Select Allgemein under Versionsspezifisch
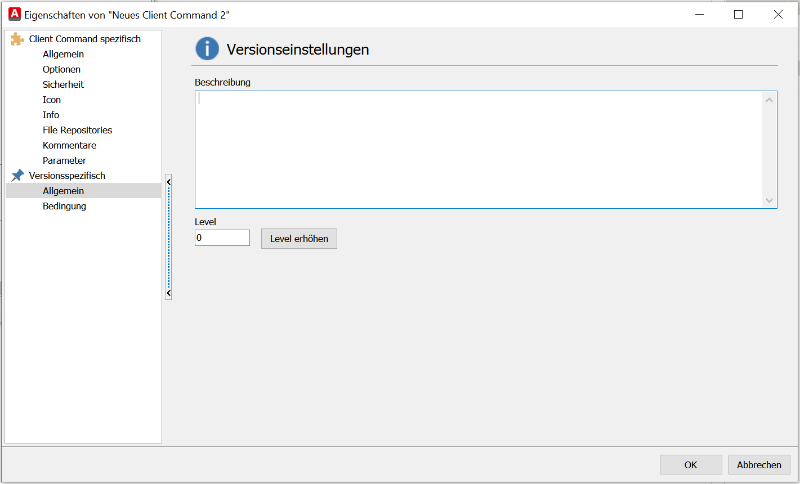Viewport: 800px width, 484px height. coord(84,191)
